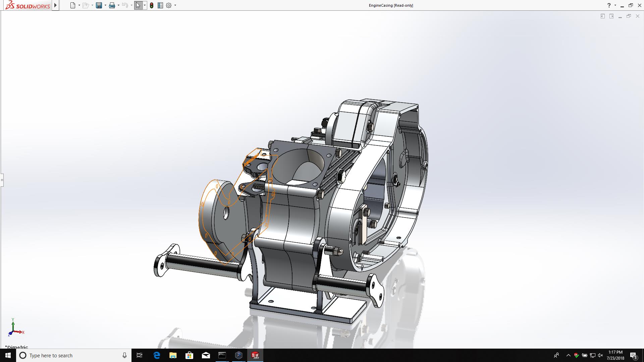Click the Dimetric view label
This screenshot has width=644, height=362.
(x=17, y=347)
